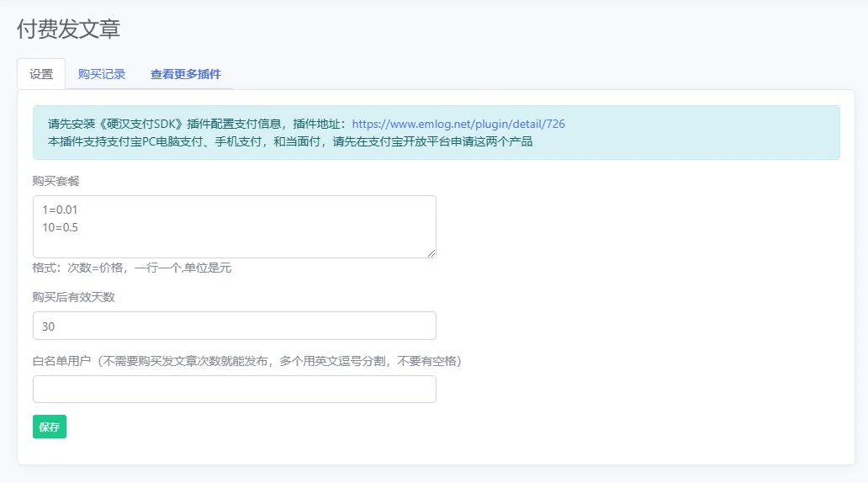
Task: Click the textarea resize handle corner
Action: [x=431, y=253]
